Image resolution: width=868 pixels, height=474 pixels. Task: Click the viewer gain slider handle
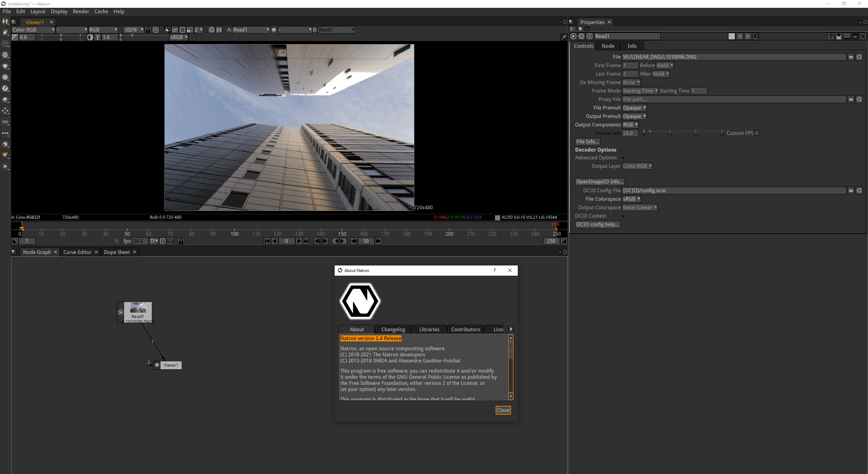pyautogui.click(x=61, y=36)
